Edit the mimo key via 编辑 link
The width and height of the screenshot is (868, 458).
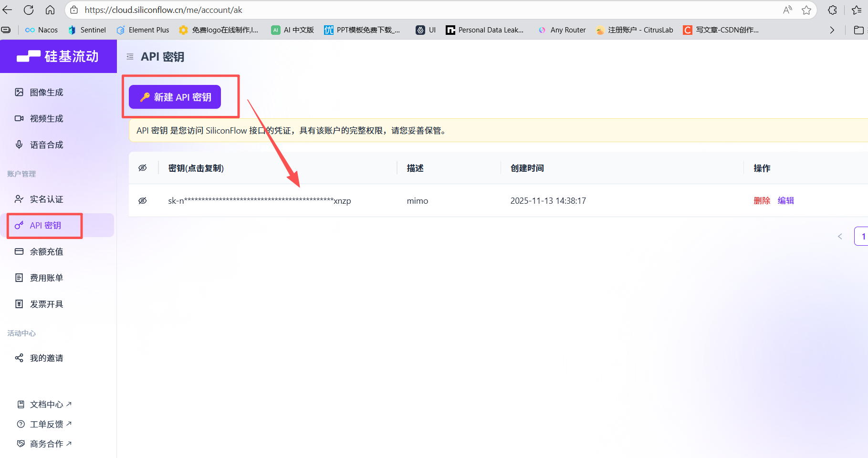(x=786, y=200)
